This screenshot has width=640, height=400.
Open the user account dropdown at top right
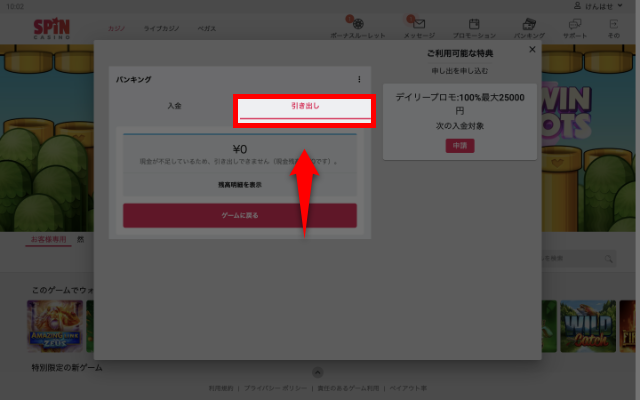606,6
